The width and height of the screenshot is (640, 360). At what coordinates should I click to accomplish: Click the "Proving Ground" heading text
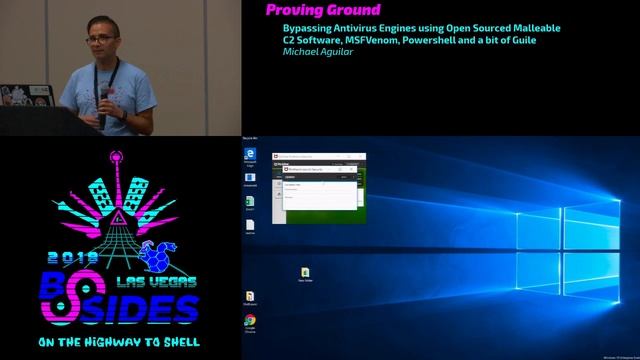coord(323,10)
